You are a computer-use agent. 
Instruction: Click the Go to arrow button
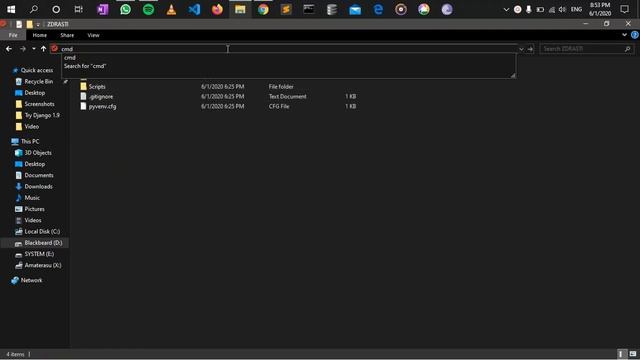pos(530,49)
